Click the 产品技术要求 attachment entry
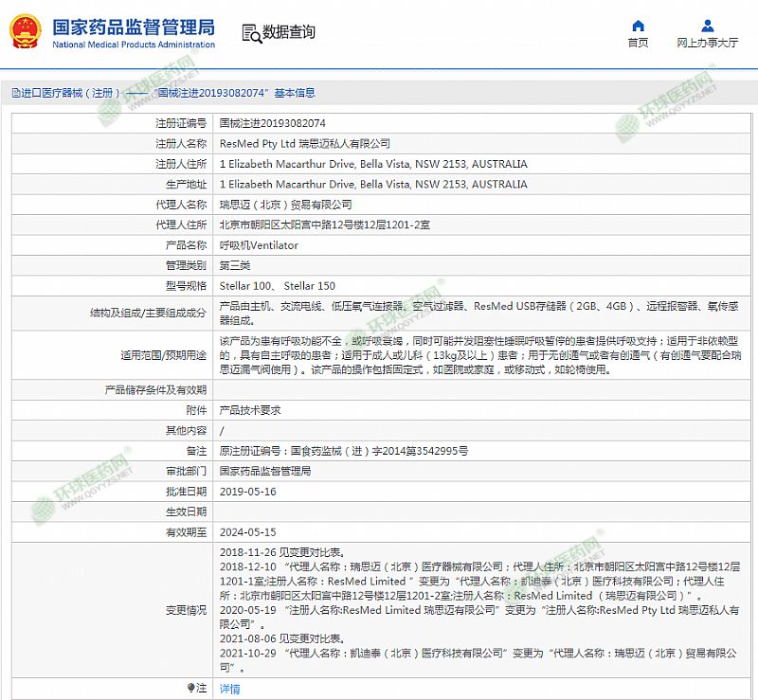 click(250, 410)
